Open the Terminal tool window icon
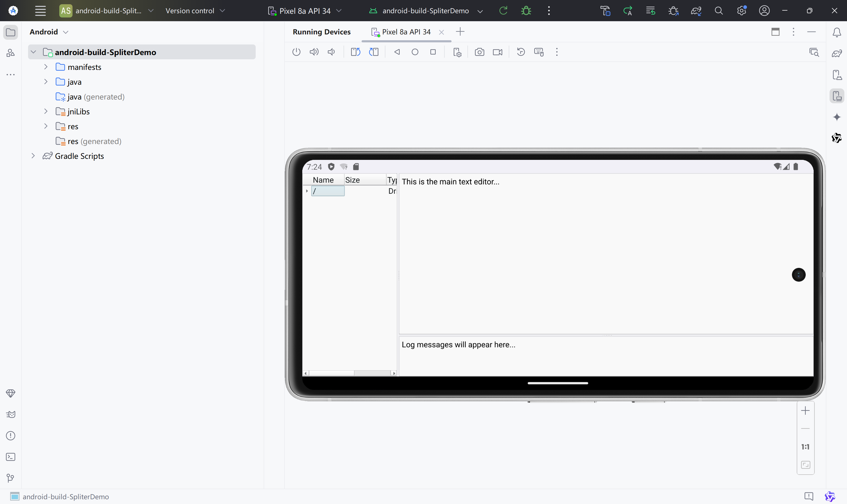This screenshot has height=504, width=847. pos(11,457)
